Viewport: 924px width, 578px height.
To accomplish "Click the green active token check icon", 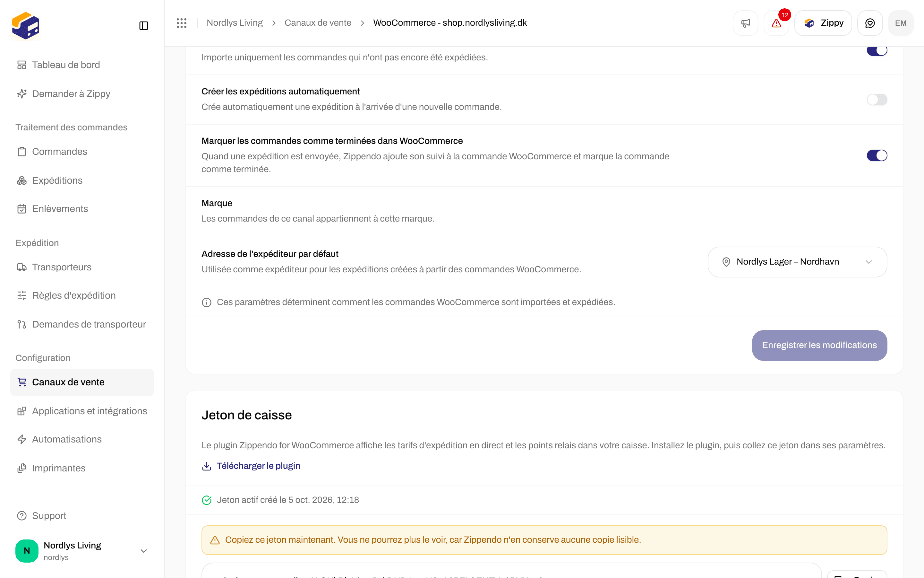I will tap(207, 500).
